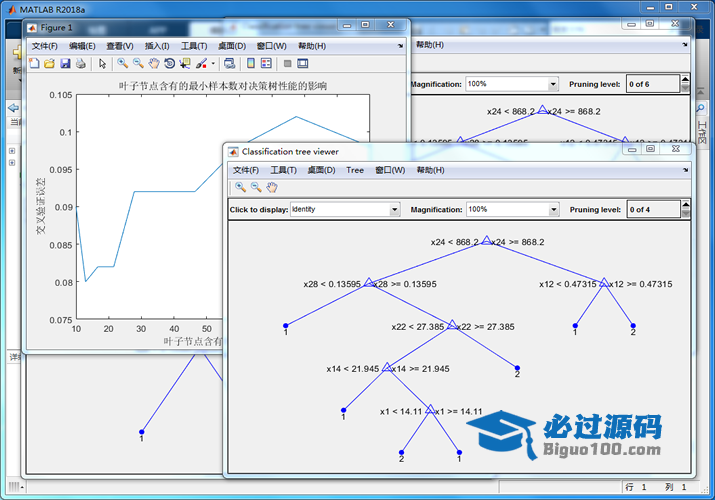715x500 pixels.
Task: Click the '0 of 4' pruning level field
Action: click(653, 210)
